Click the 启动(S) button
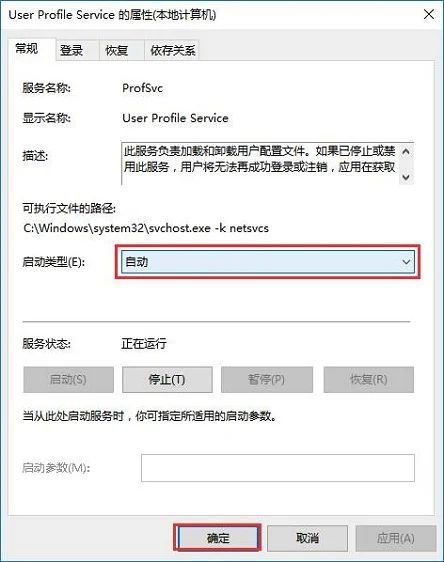The height and width of the screenshot is (562, 444). click(x=68, y=379)
